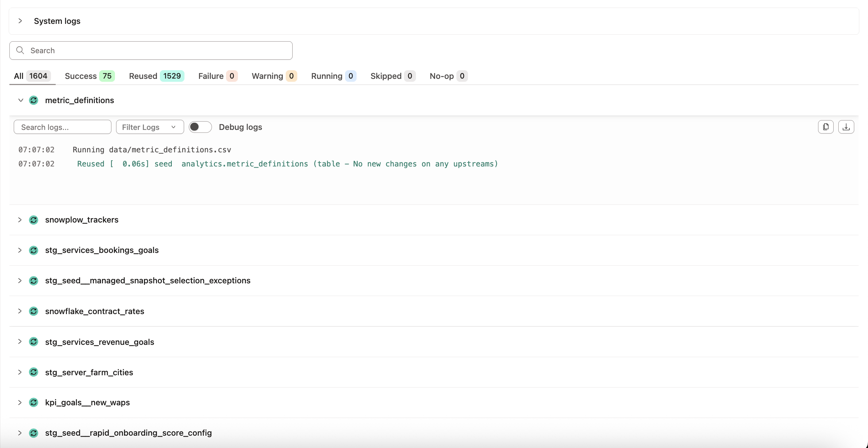Enable the Debug logs toggle
Viewport: 868px width, 448px height.
[x=200, y=127]
